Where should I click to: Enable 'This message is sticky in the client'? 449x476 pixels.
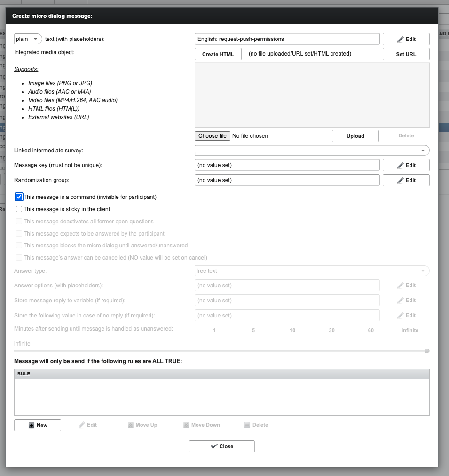pyautogui.click(x=19, y=209)
